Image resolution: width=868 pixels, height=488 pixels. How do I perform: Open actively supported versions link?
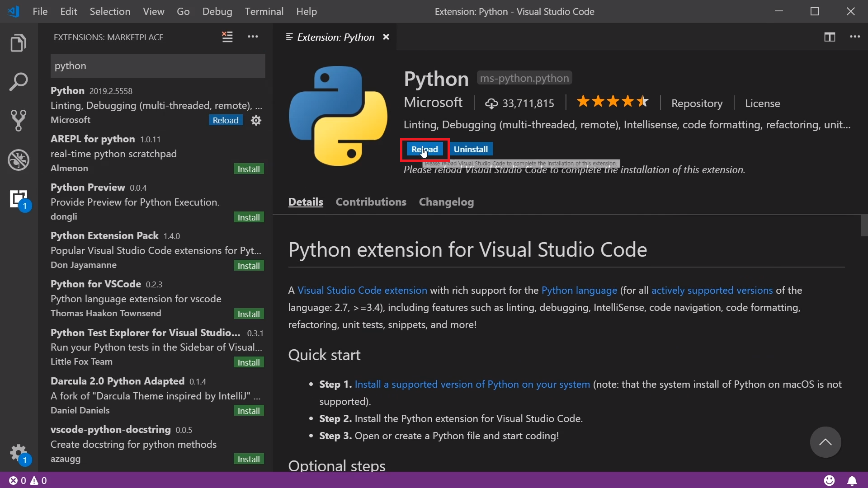[x=712, y=290]
